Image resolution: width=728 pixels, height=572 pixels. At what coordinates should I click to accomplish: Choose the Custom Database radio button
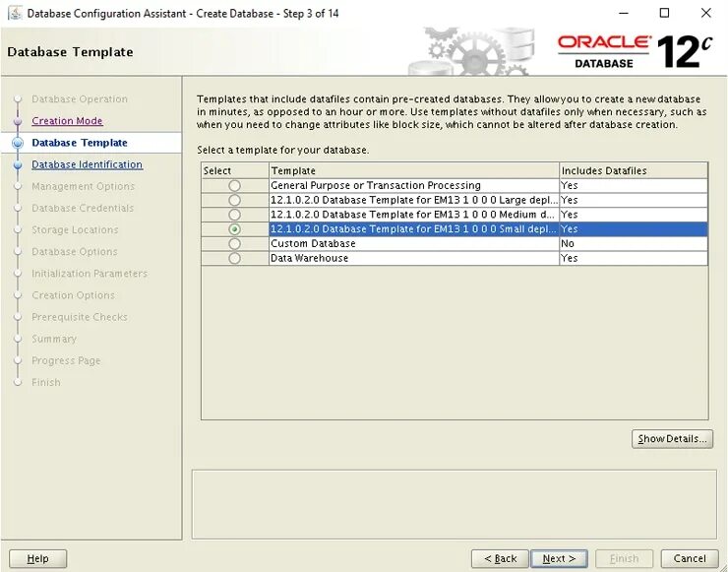pos(234,244)
